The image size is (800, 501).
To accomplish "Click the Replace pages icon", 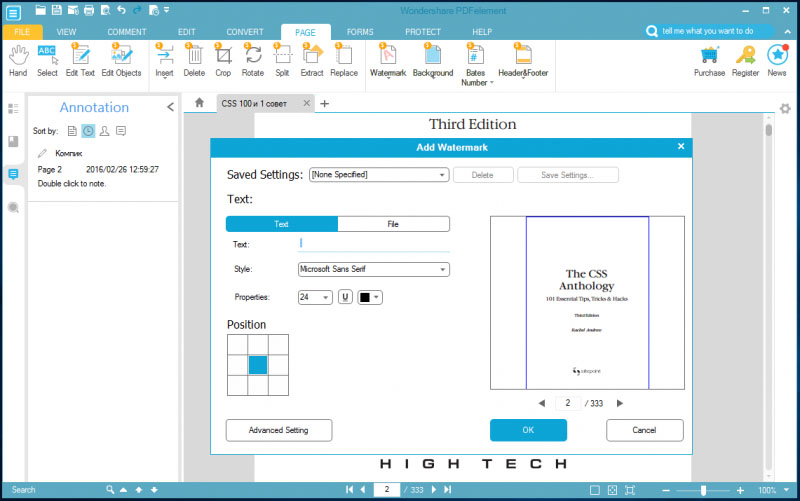I will 344,61.
